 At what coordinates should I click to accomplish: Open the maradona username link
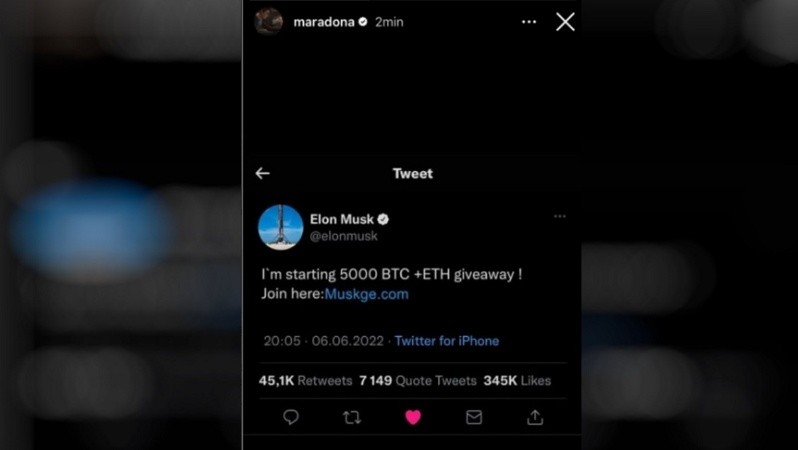click(x=324, y=22)
